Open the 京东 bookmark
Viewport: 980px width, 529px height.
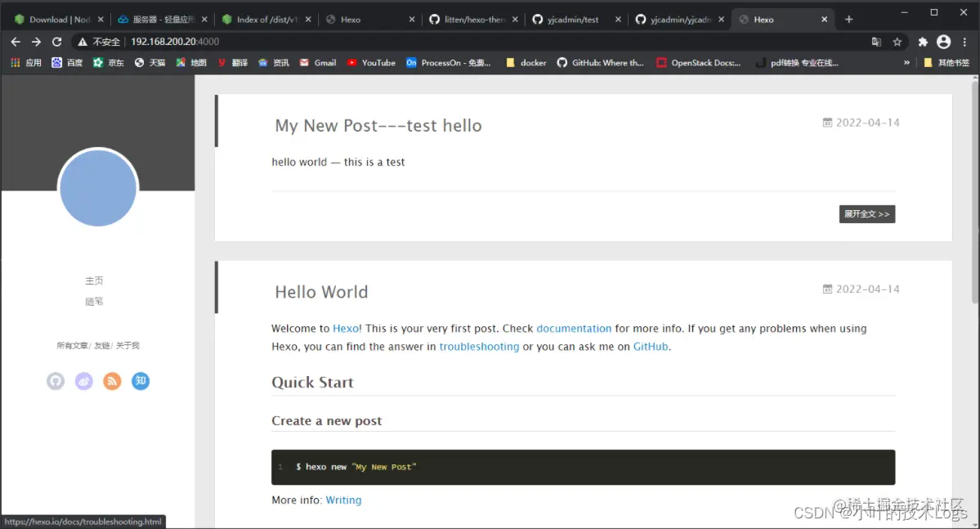pos(108,62)
